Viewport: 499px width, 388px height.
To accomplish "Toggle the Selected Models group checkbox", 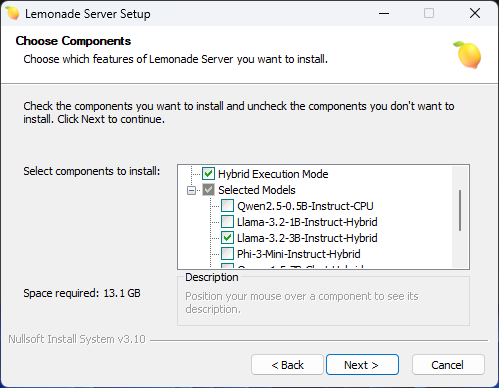I will pyautogui.click(x=208, y=190).
